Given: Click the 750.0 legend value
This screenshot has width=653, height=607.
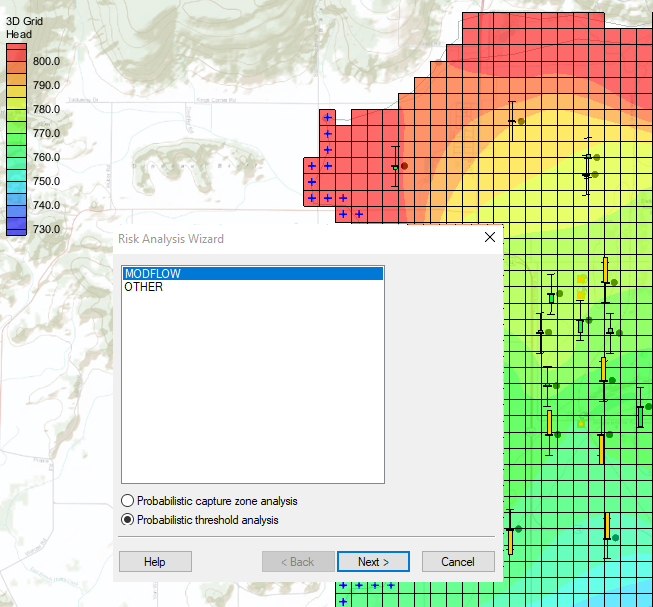Looking at the screenshot, I should pos(46,182).
